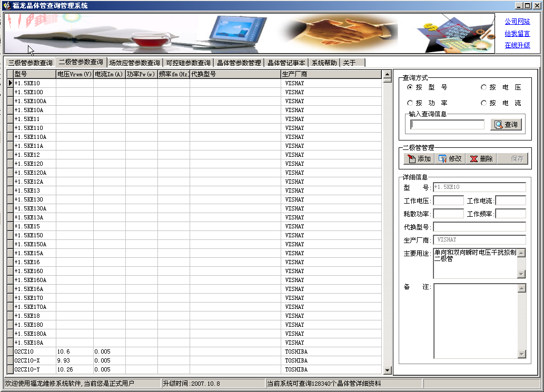Open the 场效应管参数查询 tab
This screenshot has height=392, width=544.
pos(135,63)
